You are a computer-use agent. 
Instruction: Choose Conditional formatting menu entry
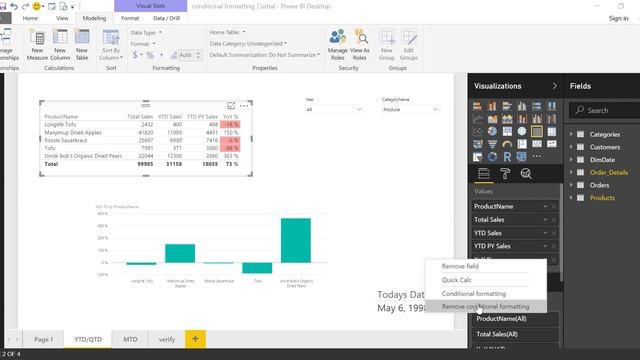coord(486,293)
